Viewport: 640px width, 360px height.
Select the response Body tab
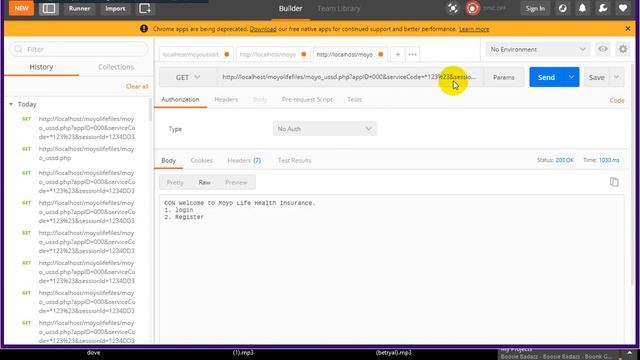pyautogui.click(x=169, y=160)
